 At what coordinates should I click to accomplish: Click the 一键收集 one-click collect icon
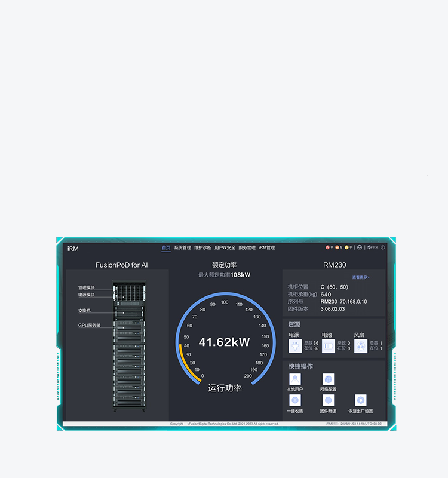pos(295,400)
